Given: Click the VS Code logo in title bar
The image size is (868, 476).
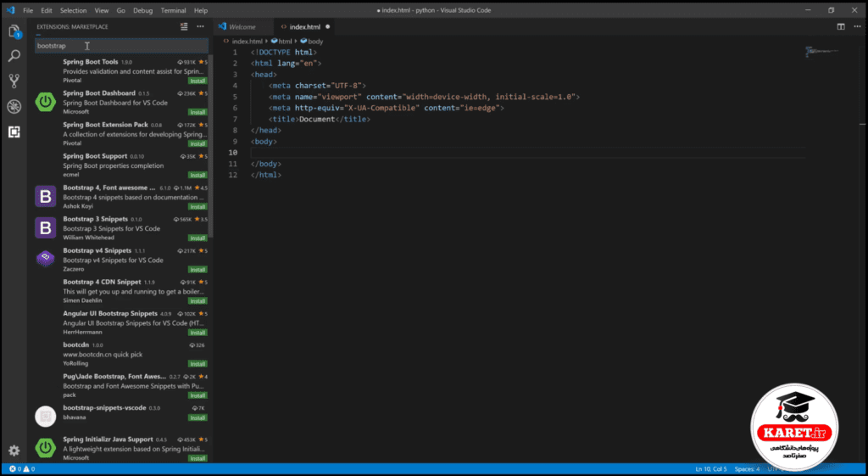Looking at the screenshot, I should 10,10.
